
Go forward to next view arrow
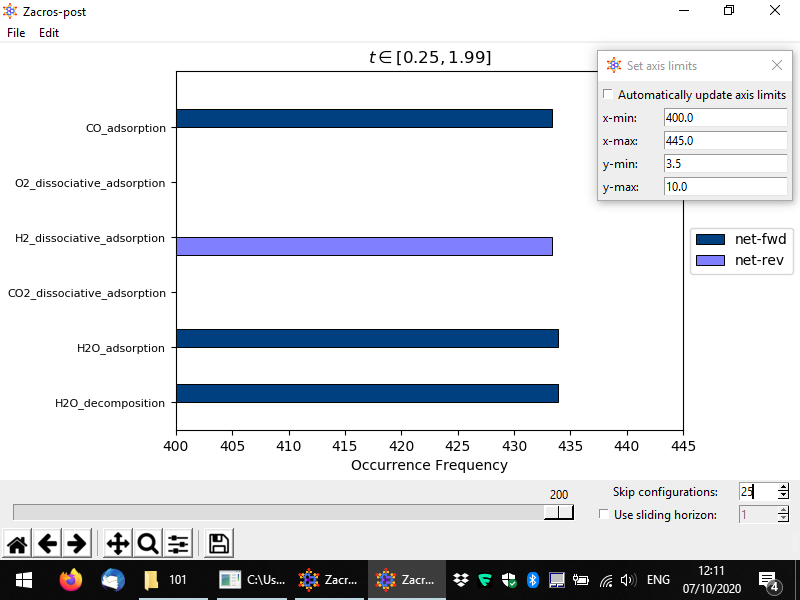[77, 543]
